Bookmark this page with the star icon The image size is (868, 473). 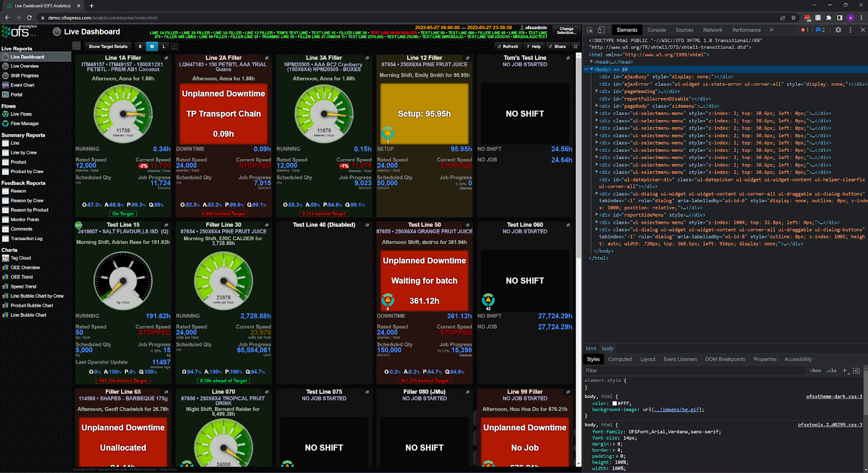[x=794, y=18]
